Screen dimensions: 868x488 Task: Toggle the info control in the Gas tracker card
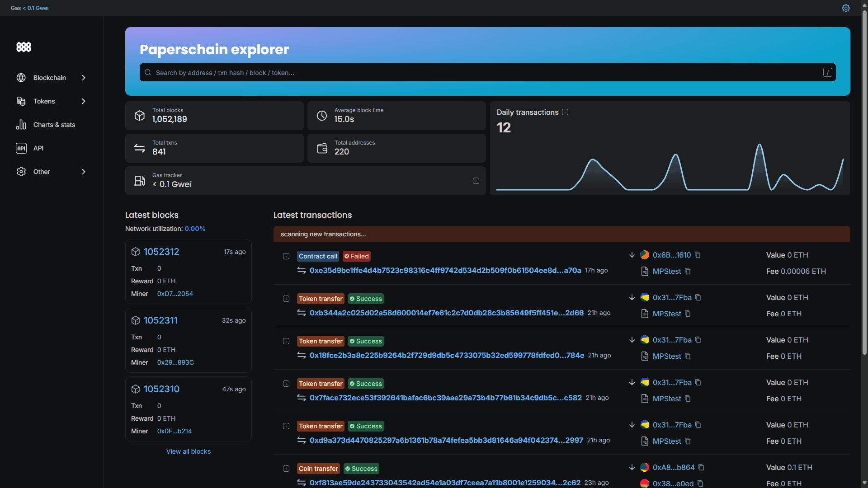tap(476, 181)
